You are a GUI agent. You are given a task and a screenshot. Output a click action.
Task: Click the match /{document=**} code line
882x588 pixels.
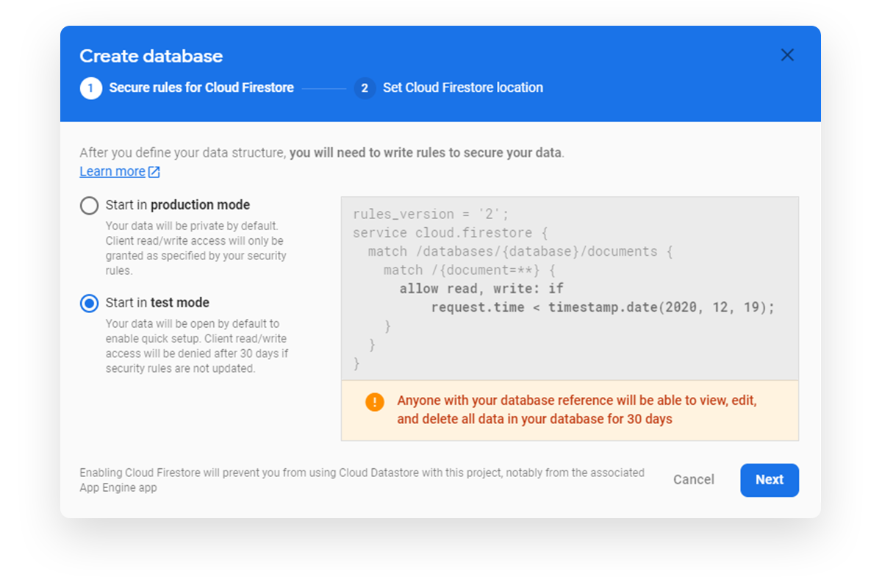point(470,270)
